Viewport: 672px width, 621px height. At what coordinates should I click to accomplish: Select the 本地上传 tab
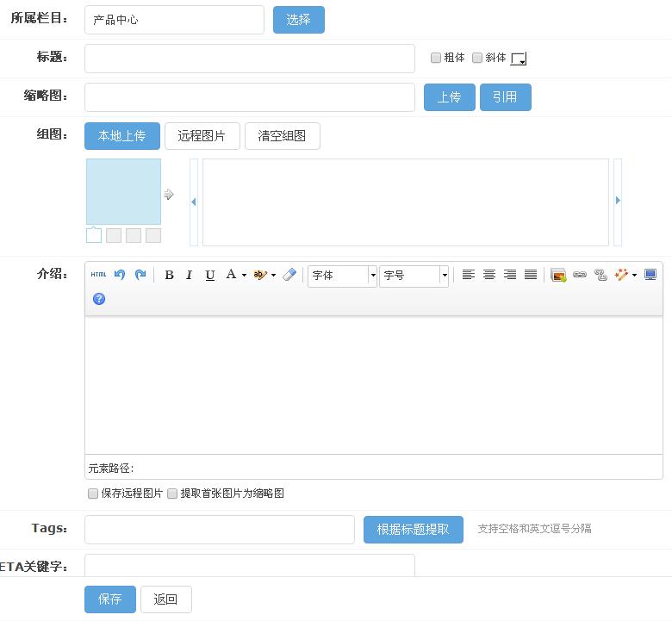click(122, 136)
